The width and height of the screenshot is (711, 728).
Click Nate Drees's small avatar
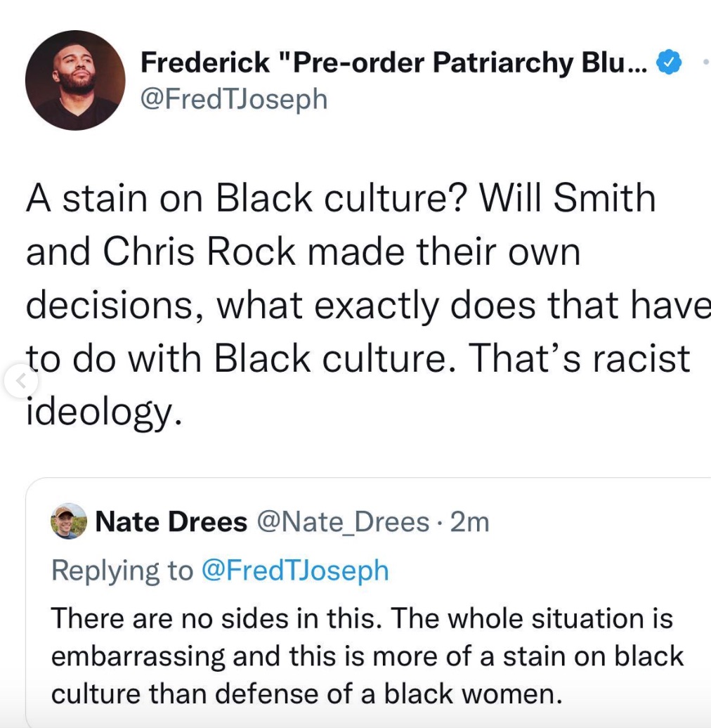[69, 521]
